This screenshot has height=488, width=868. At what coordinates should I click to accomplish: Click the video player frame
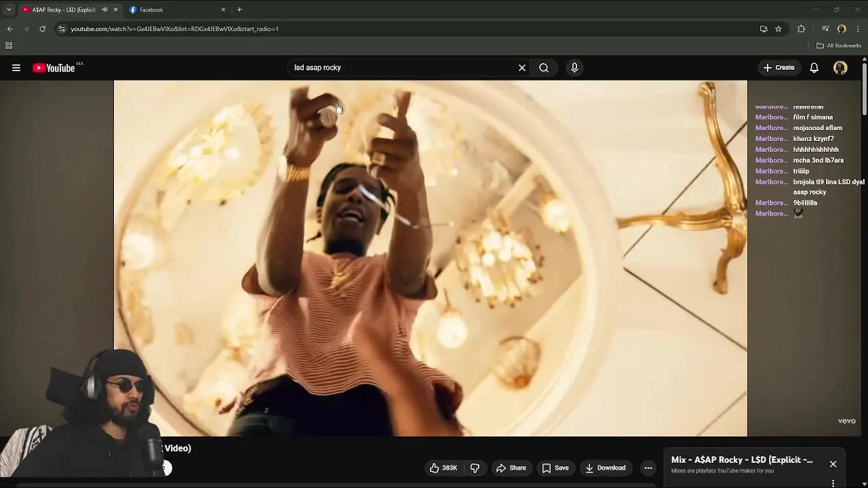pyautogui.click(x=430, y=258)
